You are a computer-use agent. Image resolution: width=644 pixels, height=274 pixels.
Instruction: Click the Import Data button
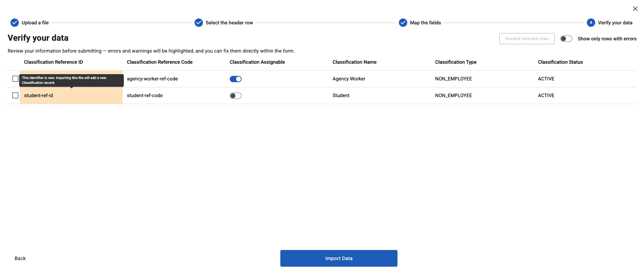point(339,258)
